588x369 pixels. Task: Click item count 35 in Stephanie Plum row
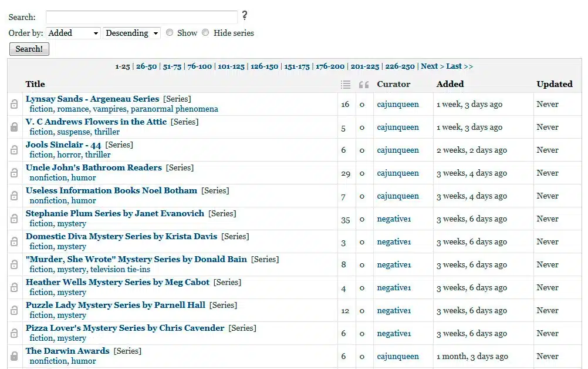coord(346,220)
